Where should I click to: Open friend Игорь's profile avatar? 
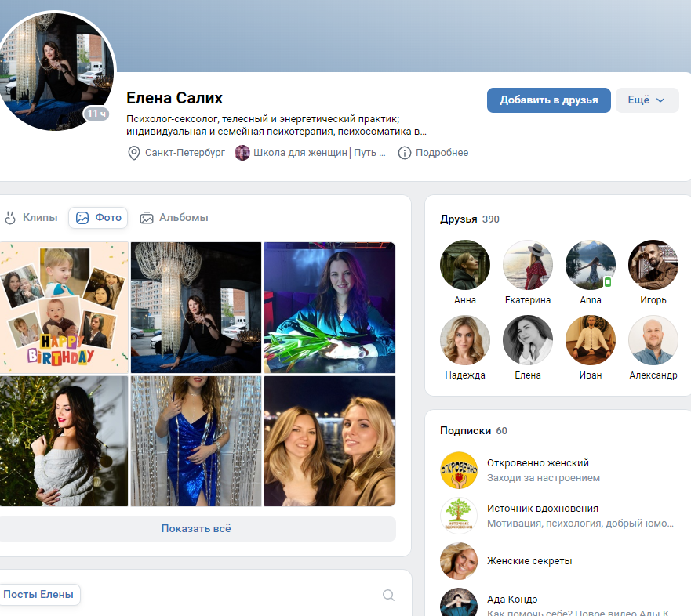[x=653, y=265]
